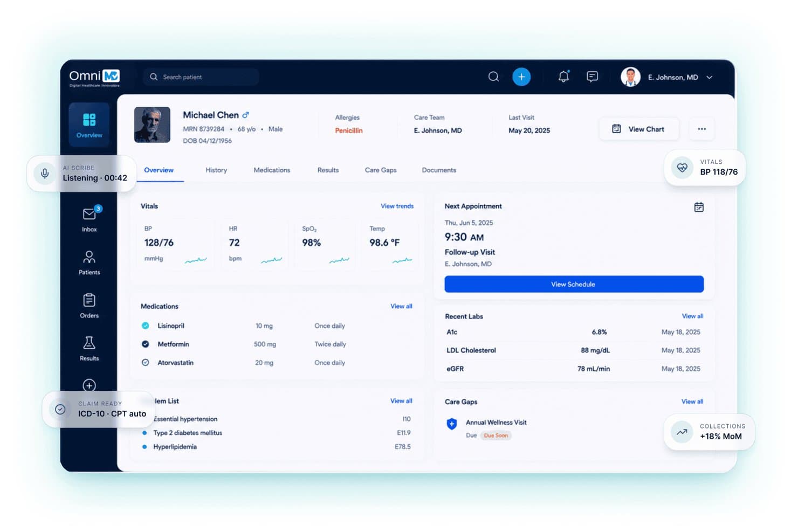This screenshot has height=532, width=798.
Task: Click the Penicillin allergy label
Action: [349, 130]
